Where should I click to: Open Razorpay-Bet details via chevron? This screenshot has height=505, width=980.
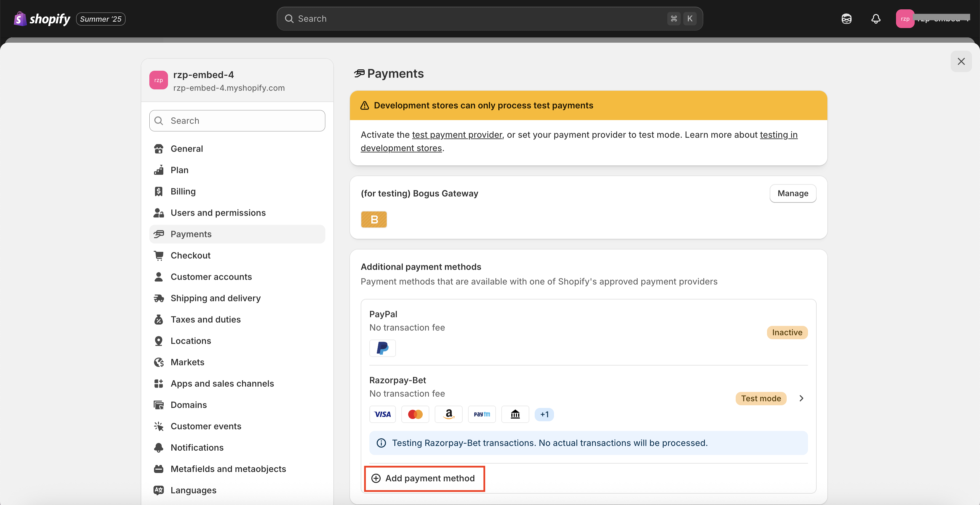pos(801,398)
